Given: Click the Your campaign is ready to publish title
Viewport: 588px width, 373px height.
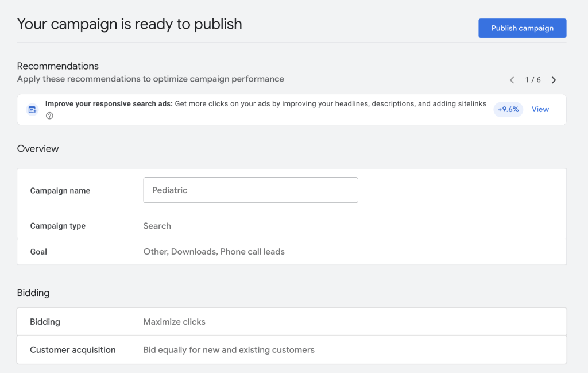Looking at the screenshot, I should 129,24.
